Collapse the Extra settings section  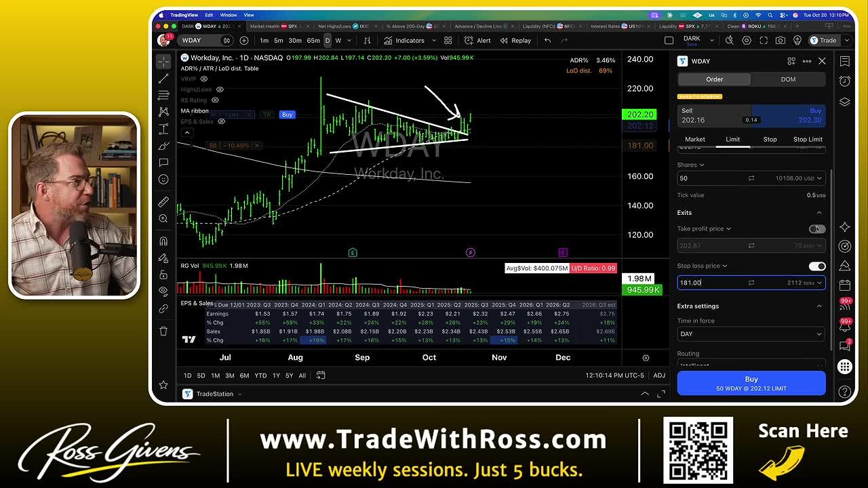819,306
